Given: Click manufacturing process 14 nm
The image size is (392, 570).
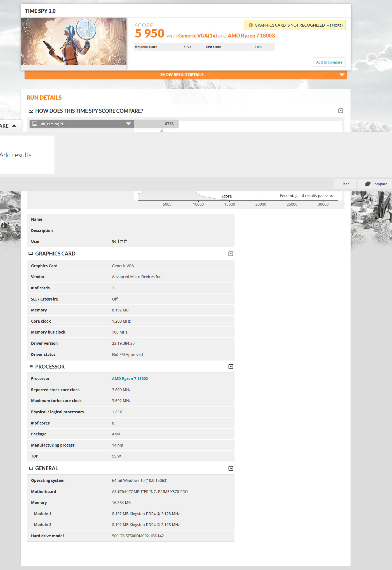Looking at the screenshot, I should [118, 445].
